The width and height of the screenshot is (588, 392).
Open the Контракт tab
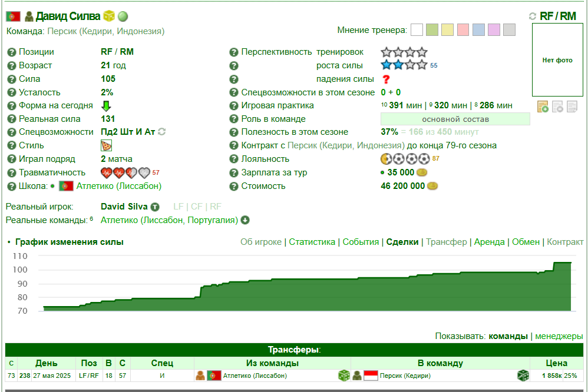tap(565, 242)
